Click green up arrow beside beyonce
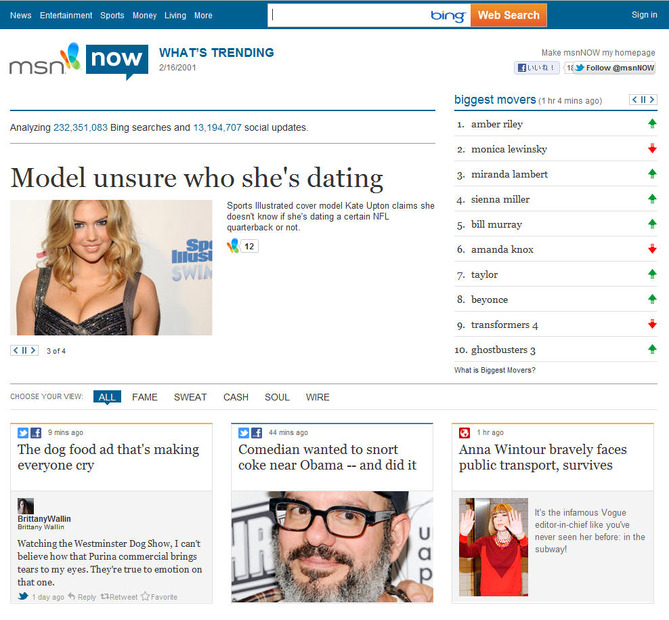Viewport: 669px width, 620px height. click(652, 299)
